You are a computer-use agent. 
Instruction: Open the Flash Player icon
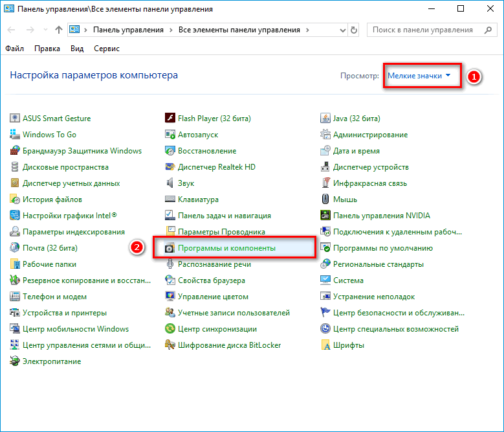[x=171, y=119]
